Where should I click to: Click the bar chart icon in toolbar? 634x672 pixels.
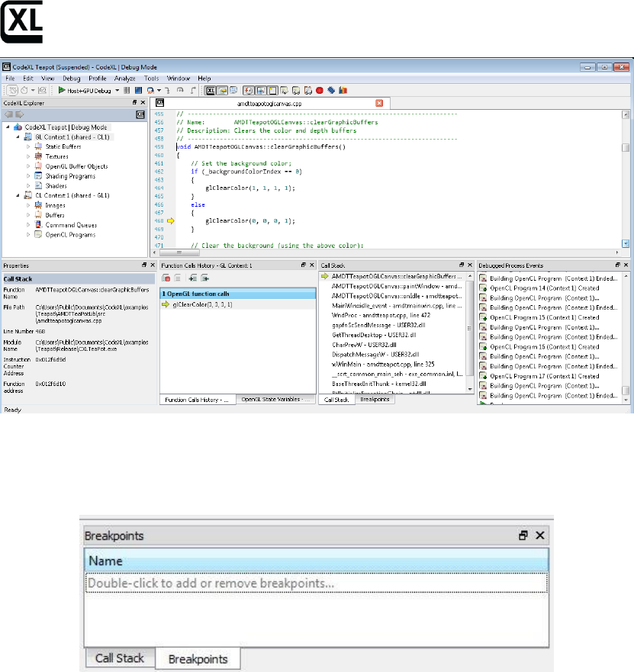343,91
